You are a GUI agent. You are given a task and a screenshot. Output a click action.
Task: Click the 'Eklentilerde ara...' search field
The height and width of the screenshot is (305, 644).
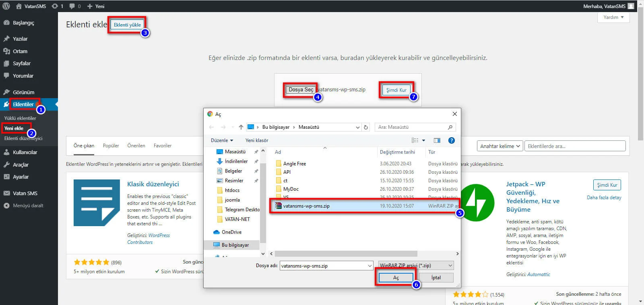[x=575, y=146]
